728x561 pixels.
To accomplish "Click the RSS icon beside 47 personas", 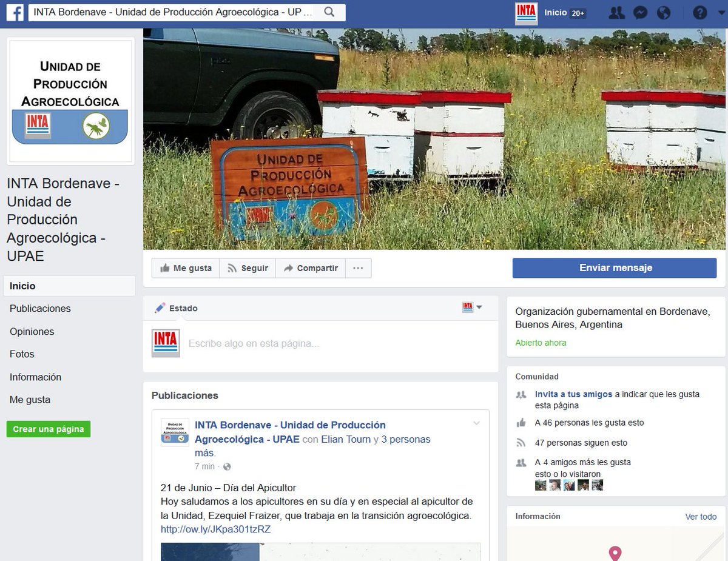I will 521,443.
